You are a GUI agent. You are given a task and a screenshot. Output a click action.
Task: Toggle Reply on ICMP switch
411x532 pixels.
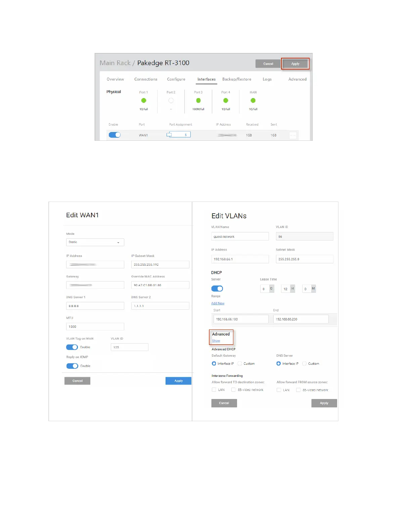[72, 366]
